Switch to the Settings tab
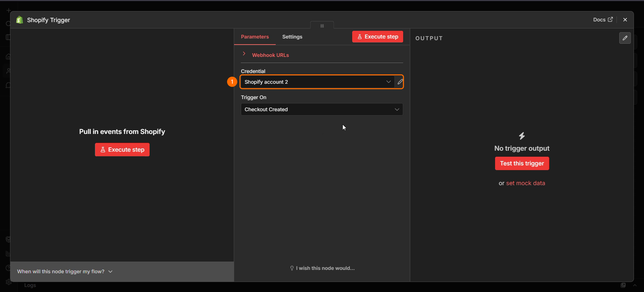 [292, 37]
